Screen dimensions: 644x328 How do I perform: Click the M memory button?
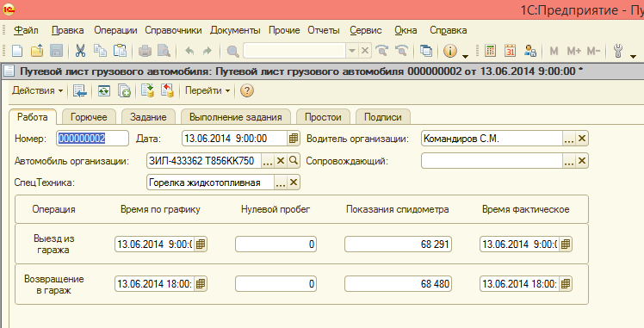click(x=554, y=51)
